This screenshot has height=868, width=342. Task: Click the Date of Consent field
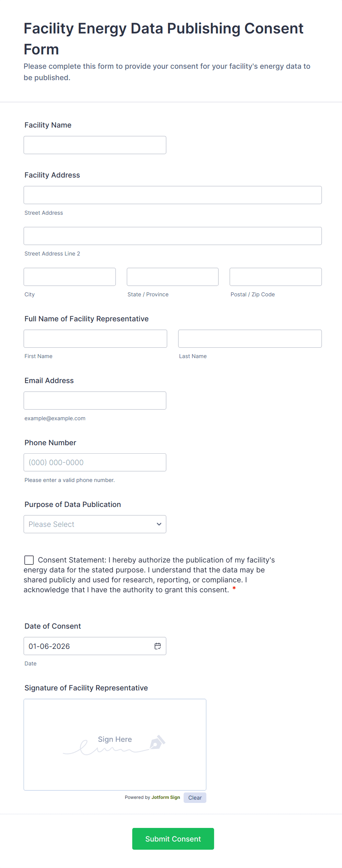[x=88, y=646]
